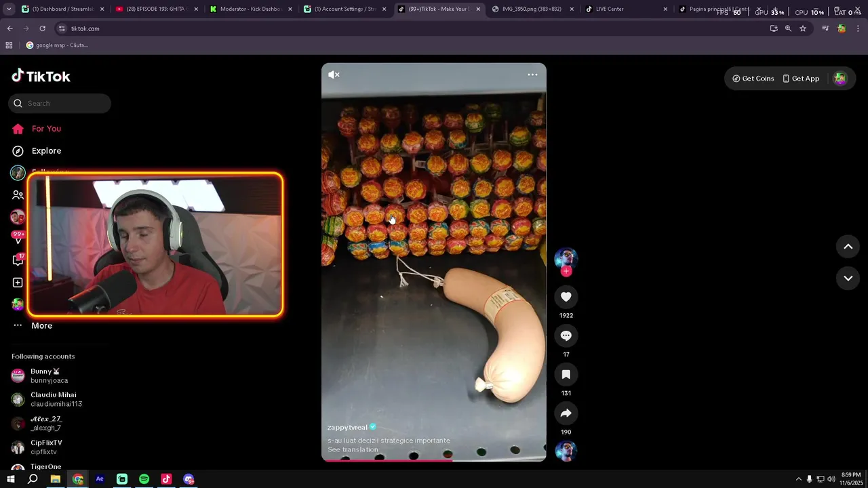Click Get Coins button

(753, 79)
